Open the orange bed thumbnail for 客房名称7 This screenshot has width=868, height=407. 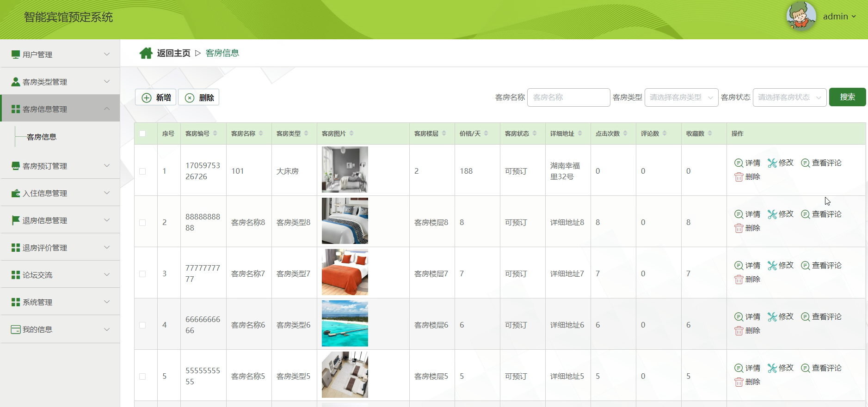(x=345, y=272)
